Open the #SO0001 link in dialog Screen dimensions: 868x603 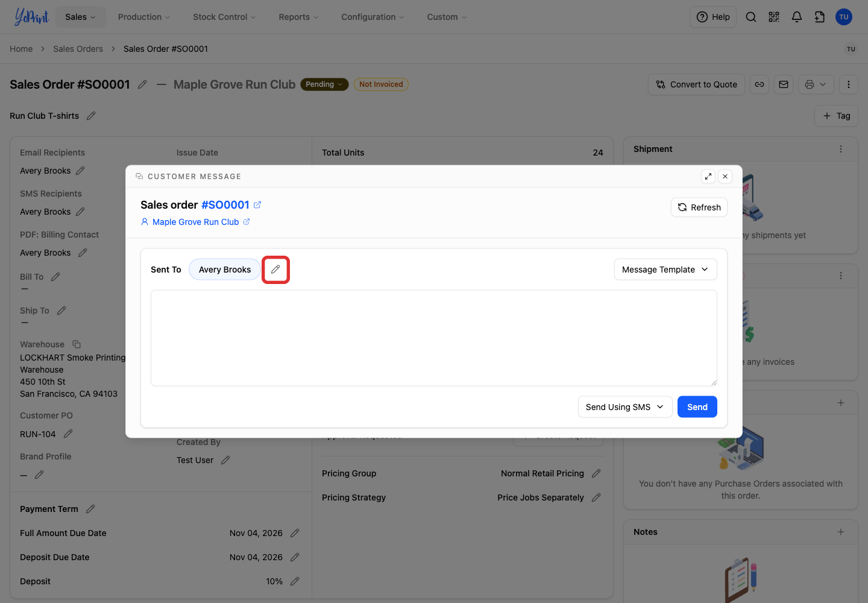click(x=225, y=205)
